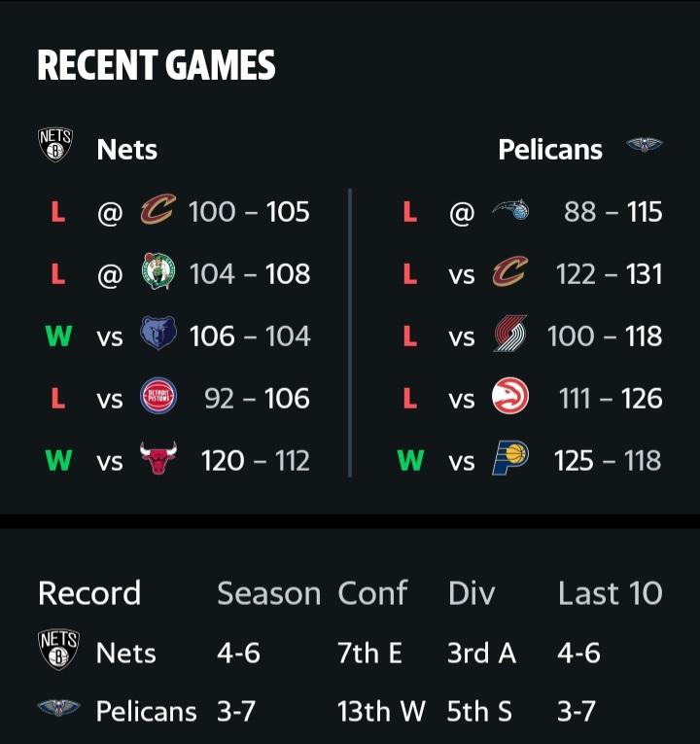Tap the Detroit Pistons logo
The width and height of the screenshot is (700, 744).
158,396
